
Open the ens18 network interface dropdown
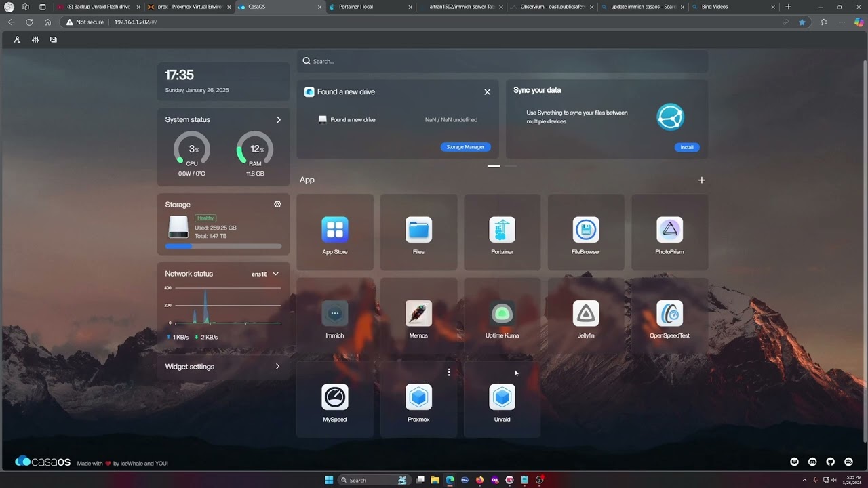[x=266, y=274]
